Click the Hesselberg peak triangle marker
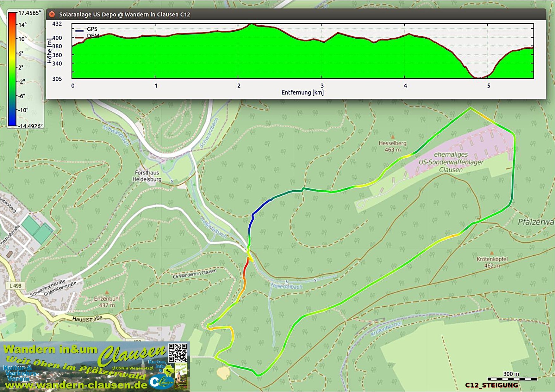Screen dimensions: 555x392 pyautogui.click(x=393, y=137)
